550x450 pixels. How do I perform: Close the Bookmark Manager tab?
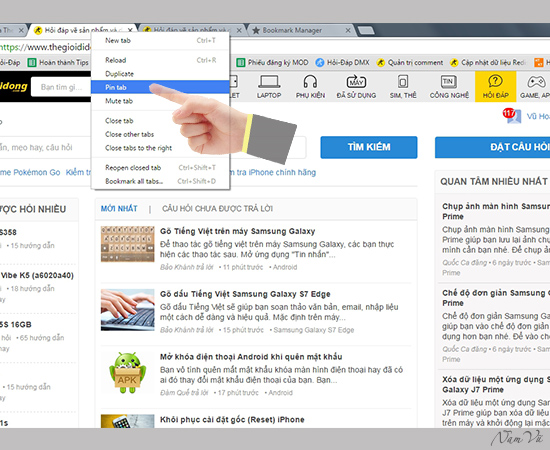tap(348, 31)
